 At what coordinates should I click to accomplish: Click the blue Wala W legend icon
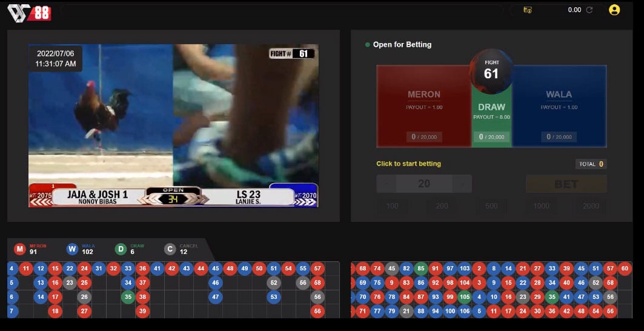[72, 249]
